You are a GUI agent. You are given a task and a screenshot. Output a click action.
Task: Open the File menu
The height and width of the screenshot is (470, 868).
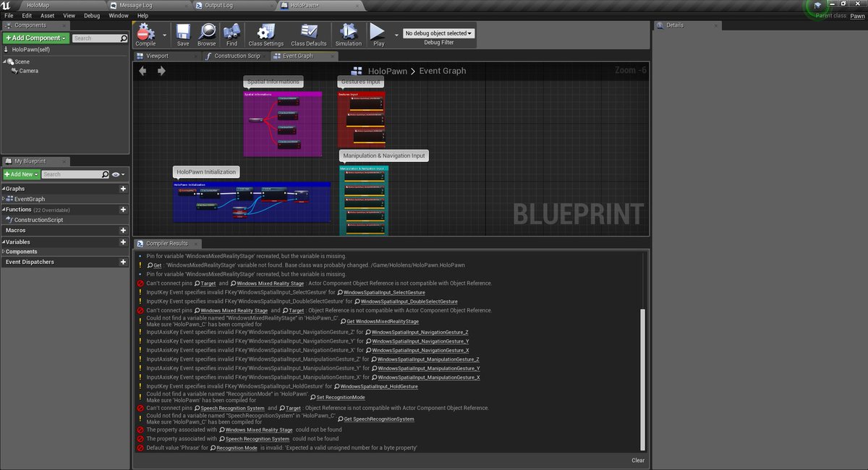tap(9, 15)
